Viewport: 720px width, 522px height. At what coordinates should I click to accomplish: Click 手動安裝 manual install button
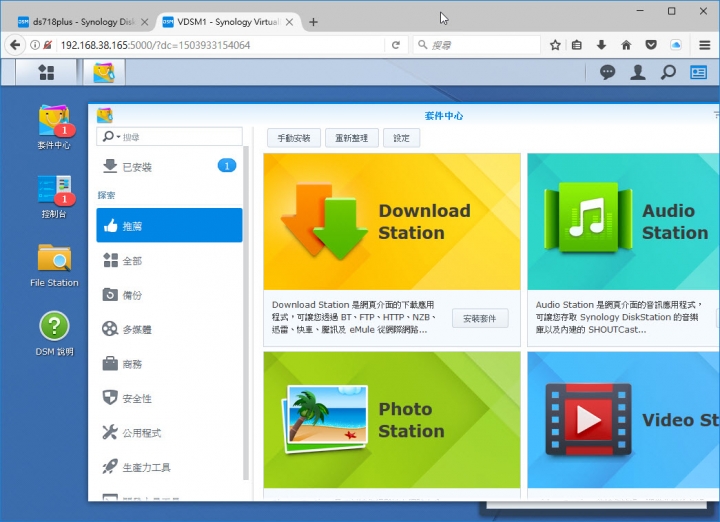tap(294, 138)
